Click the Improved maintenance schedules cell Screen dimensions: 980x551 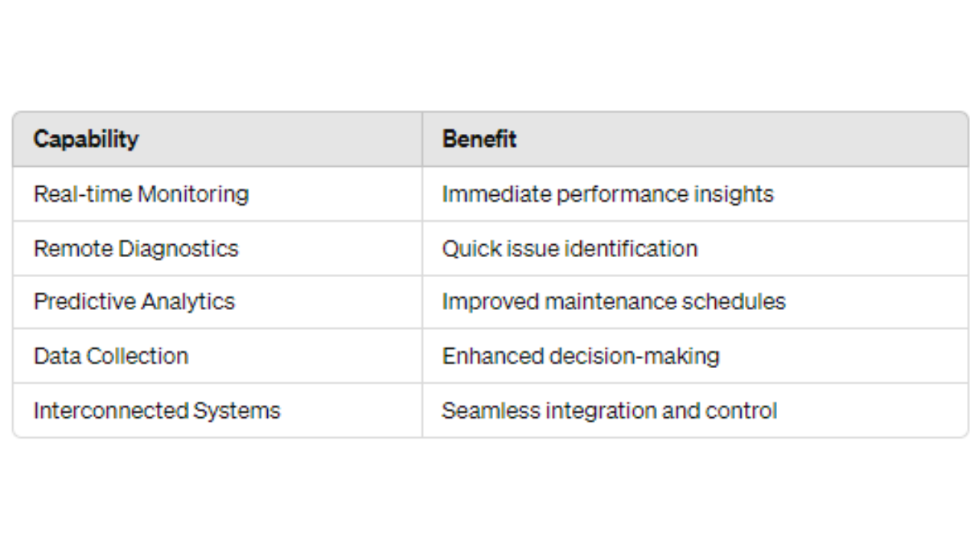tap(695, 302)
